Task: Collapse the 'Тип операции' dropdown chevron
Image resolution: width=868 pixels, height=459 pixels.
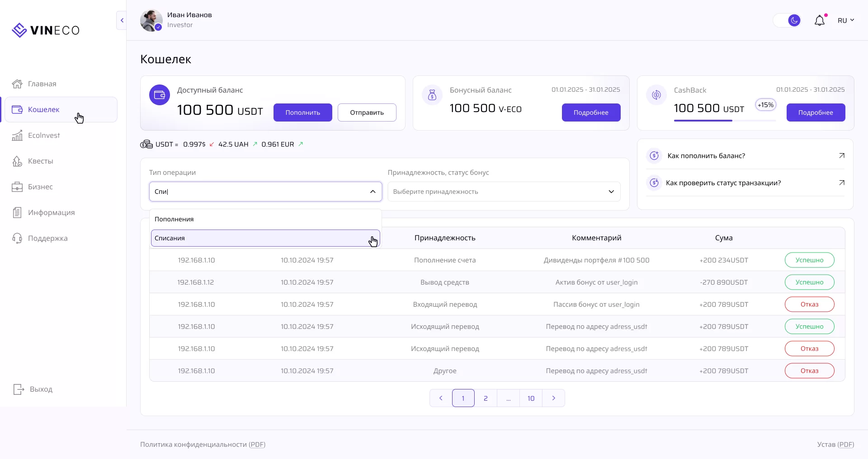Action: [x=373, y=192]
